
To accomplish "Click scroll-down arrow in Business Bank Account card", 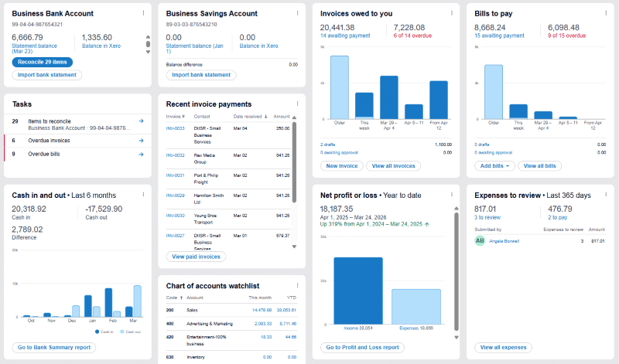I will [x=148, y=52].
